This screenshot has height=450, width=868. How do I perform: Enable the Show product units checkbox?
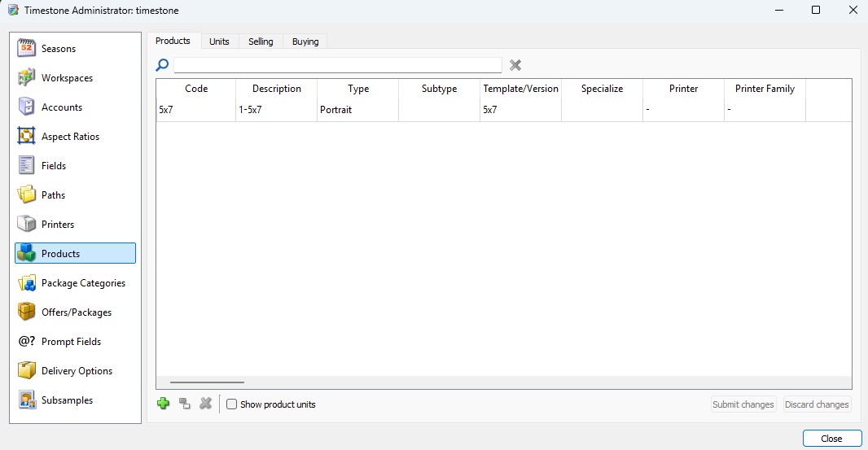(x=232, y=404)
